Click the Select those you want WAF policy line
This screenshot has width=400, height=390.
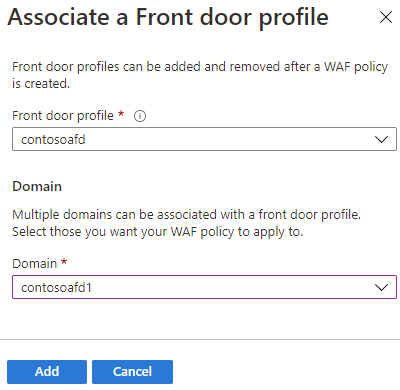[158, 232]
